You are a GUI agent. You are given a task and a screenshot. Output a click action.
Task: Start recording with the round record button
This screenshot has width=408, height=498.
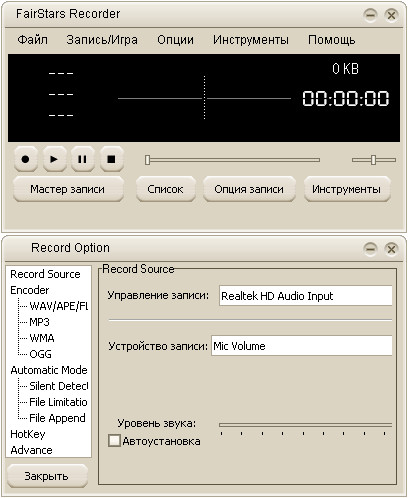pos(26,159)
